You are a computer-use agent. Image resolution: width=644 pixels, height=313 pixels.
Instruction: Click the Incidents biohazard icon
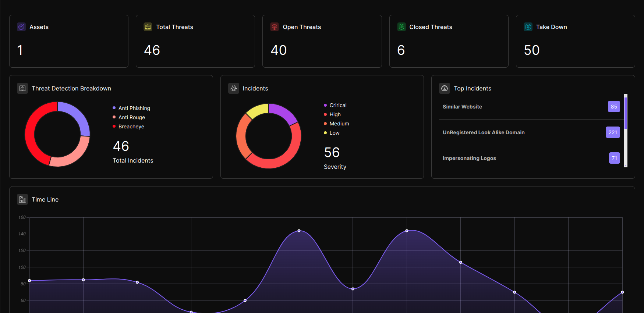pyautogui.click(x=234, y=88)
